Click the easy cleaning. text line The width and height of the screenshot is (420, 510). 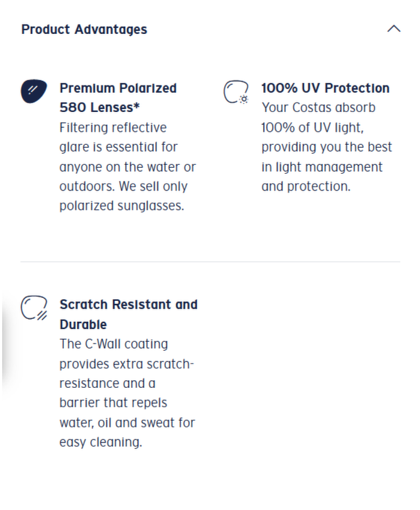tap(100, 443)
